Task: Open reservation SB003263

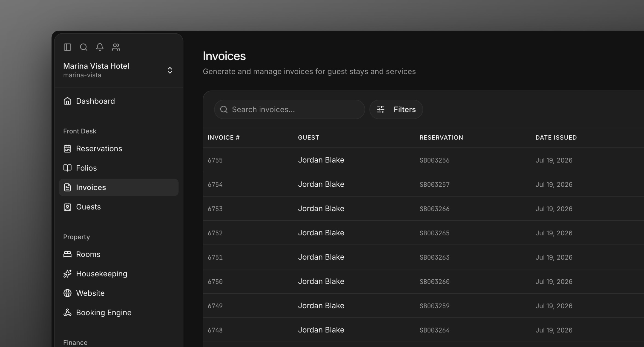Action: coord(434,257)
